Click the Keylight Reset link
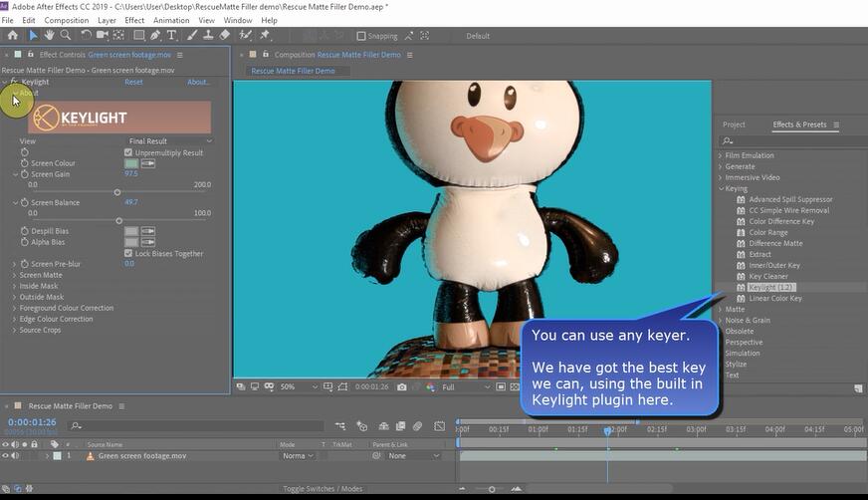Viewport: 868px width, 500px height. coord(133,82)
